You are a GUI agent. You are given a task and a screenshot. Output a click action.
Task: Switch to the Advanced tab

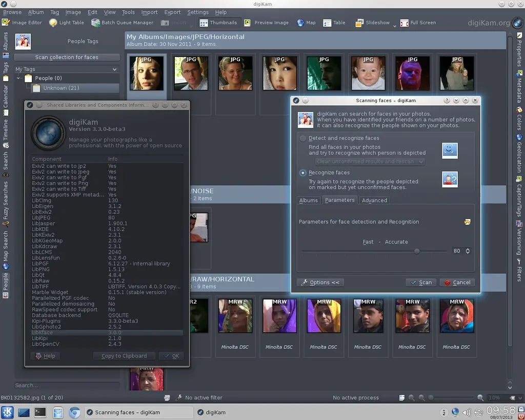(374, 200)
